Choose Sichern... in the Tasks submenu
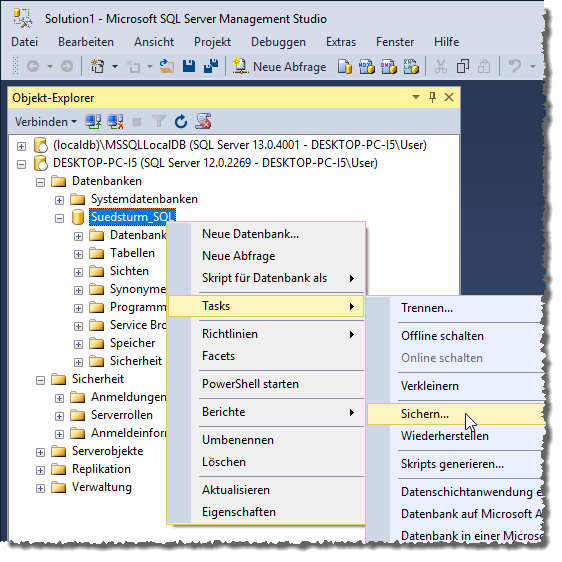Screen dimensions: 562x562 tap(456, 414)
